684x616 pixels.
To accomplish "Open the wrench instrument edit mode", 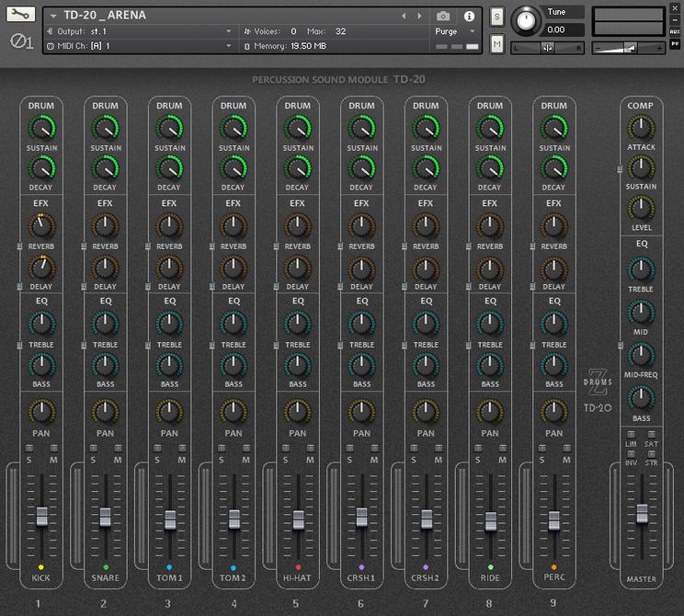I will tap(20, 15).
